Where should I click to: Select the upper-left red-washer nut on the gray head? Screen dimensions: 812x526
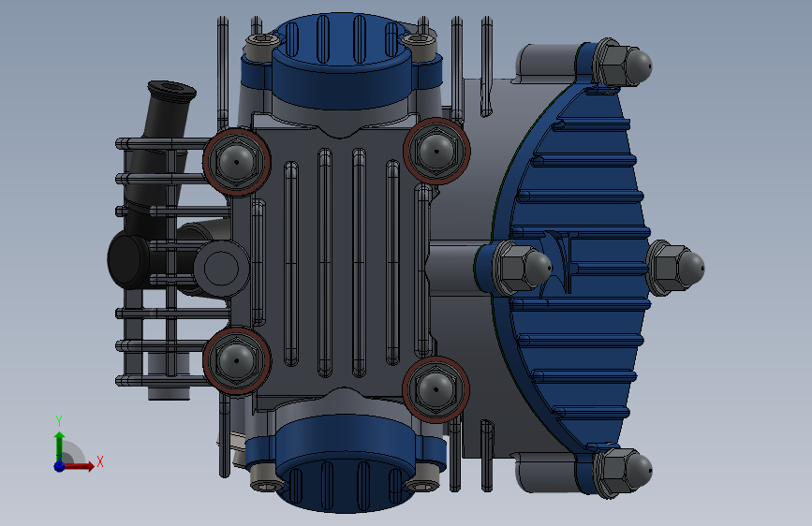pyautogui.click(x=237, y=162)
